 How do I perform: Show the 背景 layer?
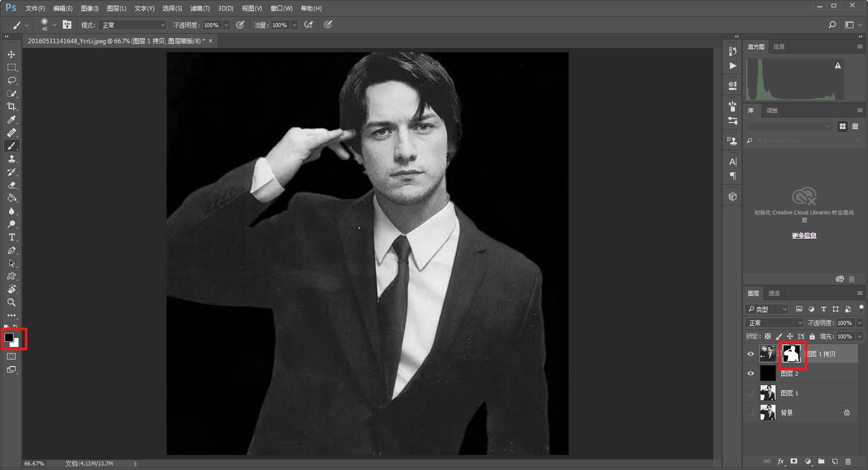tap(750, 413)
